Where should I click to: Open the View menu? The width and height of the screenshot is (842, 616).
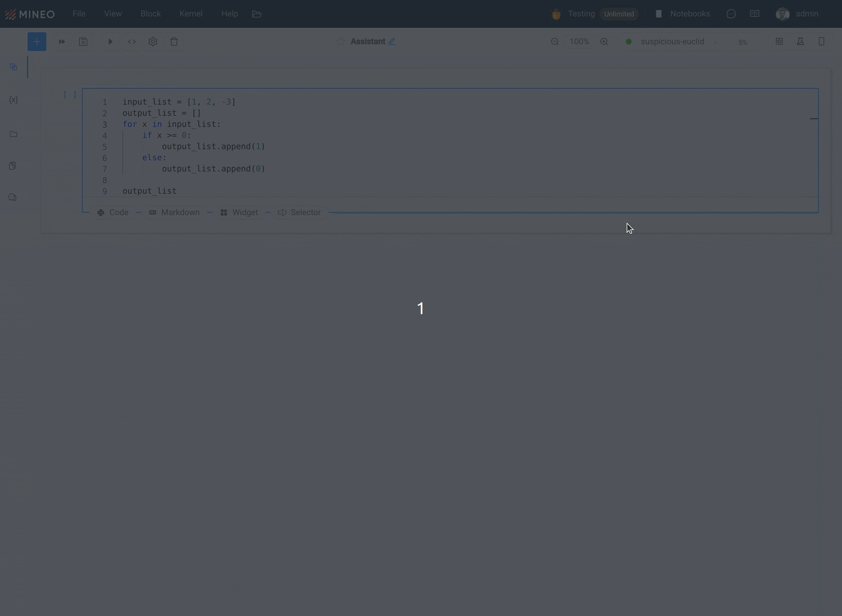pos(113,14)
